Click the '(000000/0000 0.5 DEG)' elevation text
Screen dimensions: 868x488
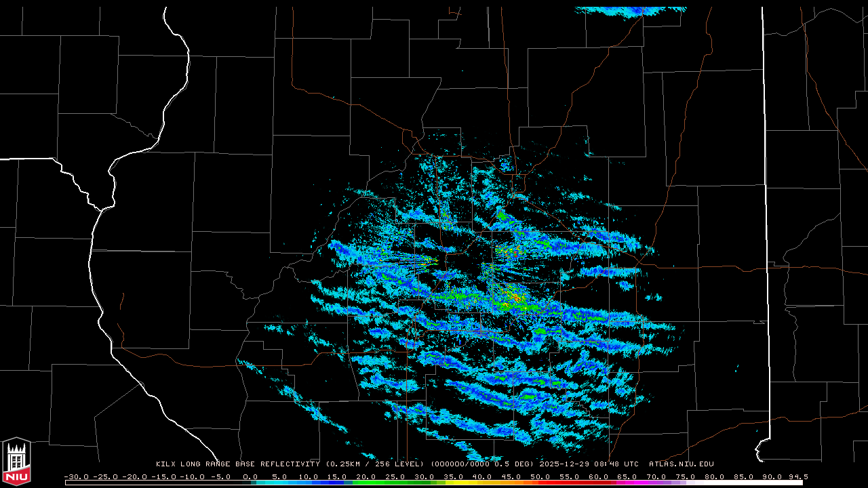tap(482, 464)
